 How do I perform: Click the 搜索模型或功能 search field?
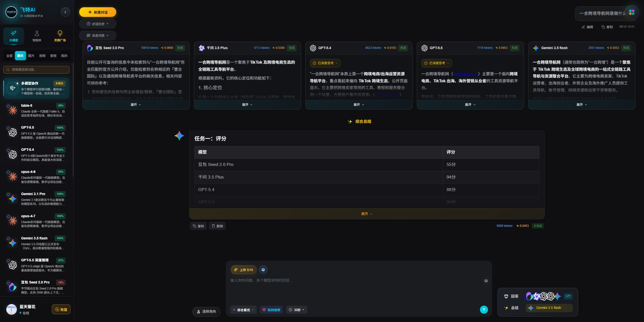pyautogui.click(x=36, y=69)
